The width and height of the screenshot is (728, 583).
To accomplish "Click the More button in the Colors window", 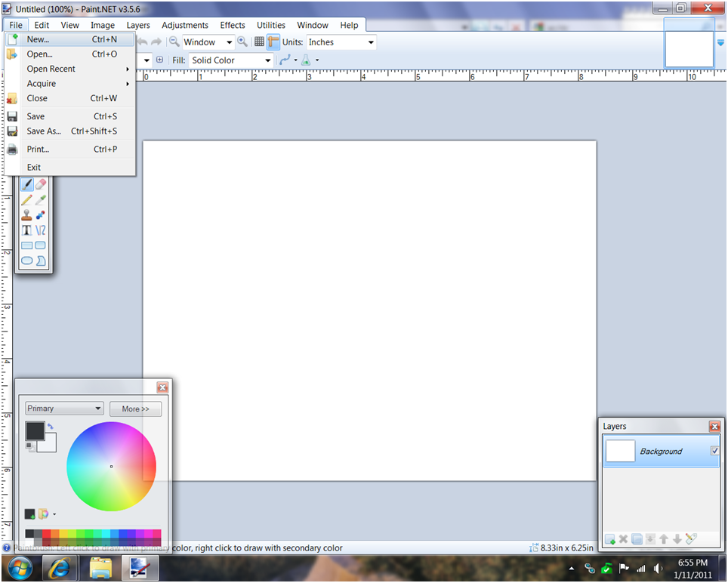I will (135, 409).
